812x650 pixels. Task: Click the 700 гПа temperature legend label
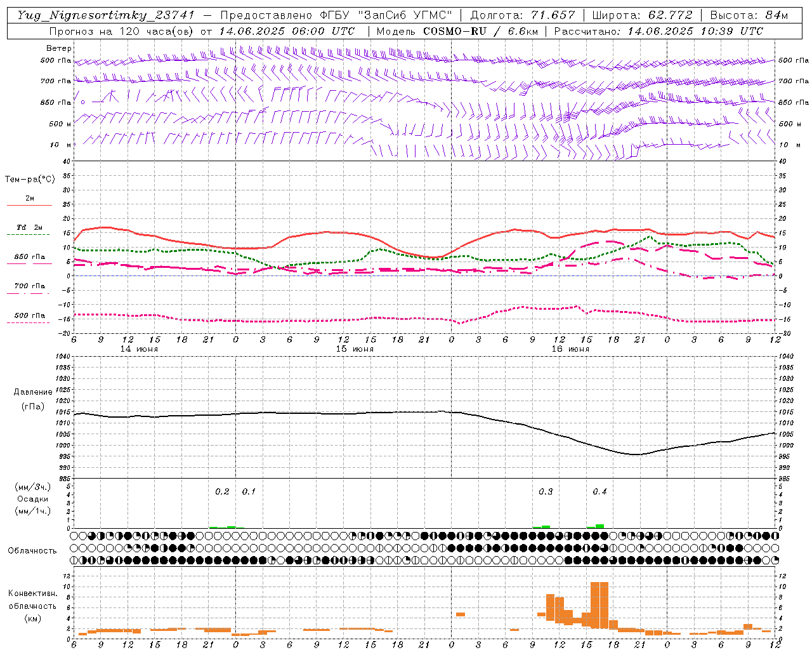[30, 286]
